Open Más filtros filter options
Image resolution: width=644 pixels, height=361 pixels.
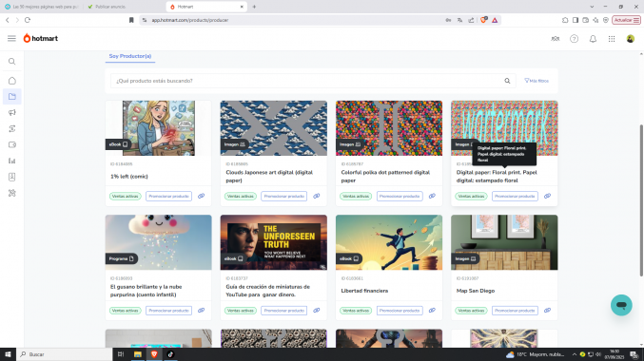[x=537, y=81]
